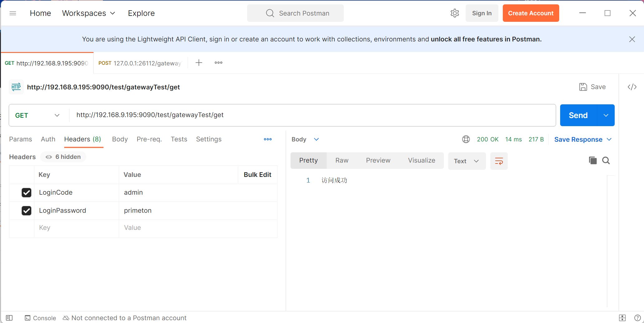
Task: Show the 6 hidden headers
Action: click(x=63, y=157)
